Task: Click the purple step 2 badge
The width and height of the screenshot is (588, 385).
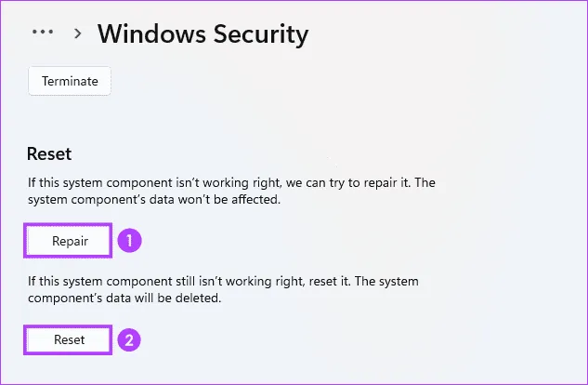Action: click(131, 339)
